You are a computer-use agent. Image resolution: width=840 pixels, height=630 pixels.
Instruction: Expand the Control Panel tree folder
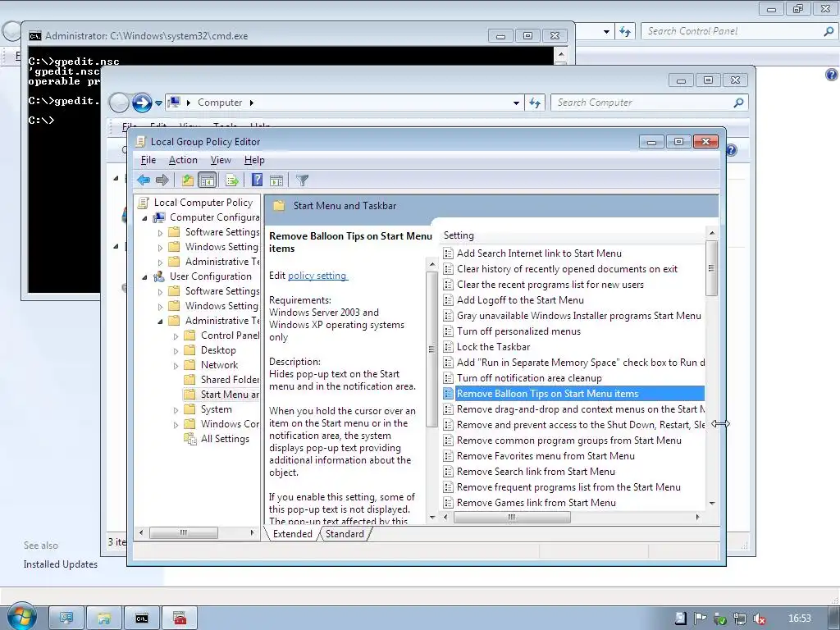point(176,336)
